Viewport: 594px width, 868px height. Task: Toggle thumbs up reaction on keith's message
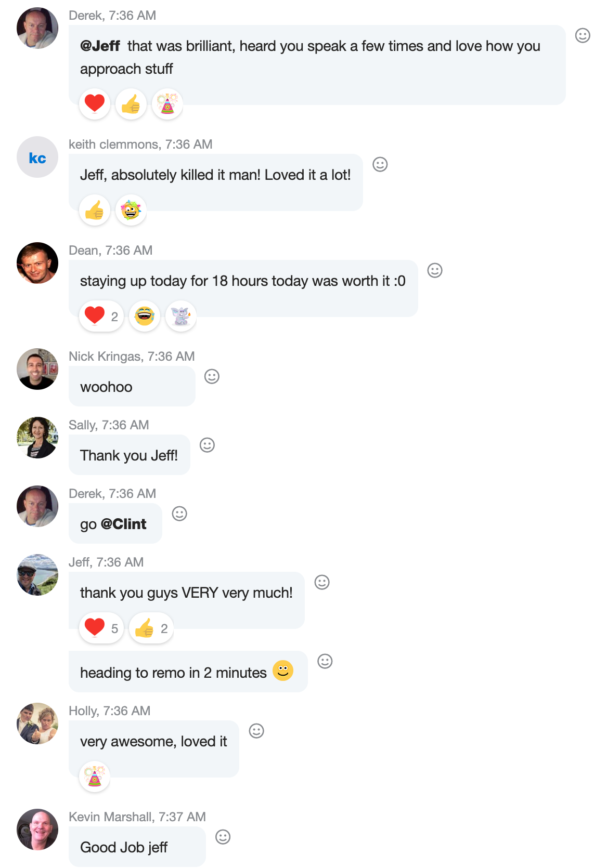click(x=95, y=210)
